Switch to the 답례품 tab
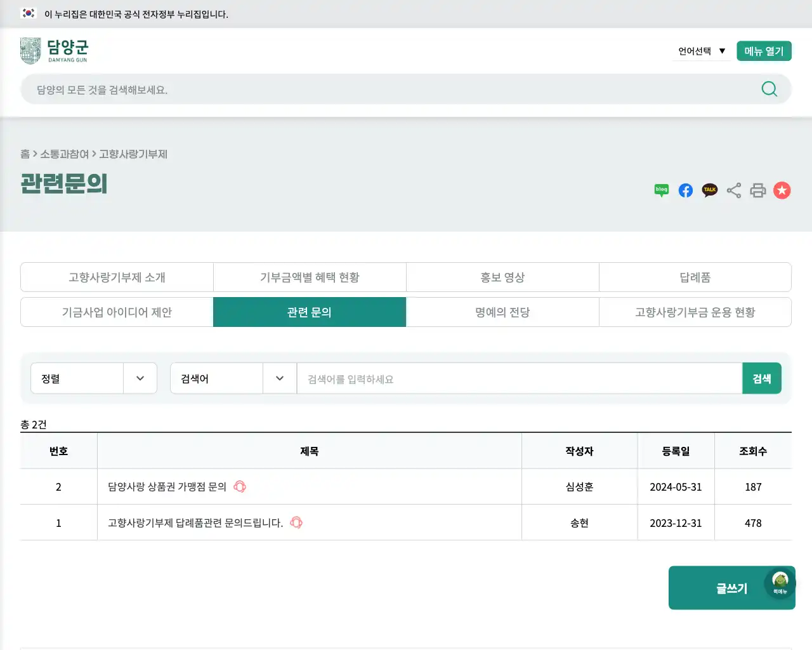Image resolution: width=812 pixels, height=650 pixels. pyautogui.click(x=695, y=277)
